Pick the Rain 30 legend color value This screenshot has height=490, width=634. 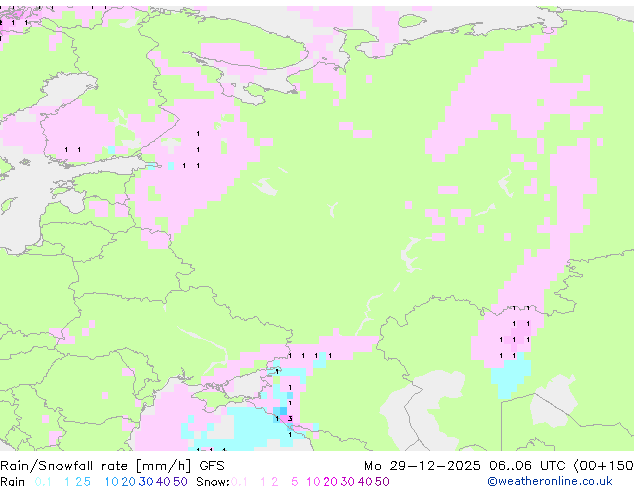(x=146, y=482)
